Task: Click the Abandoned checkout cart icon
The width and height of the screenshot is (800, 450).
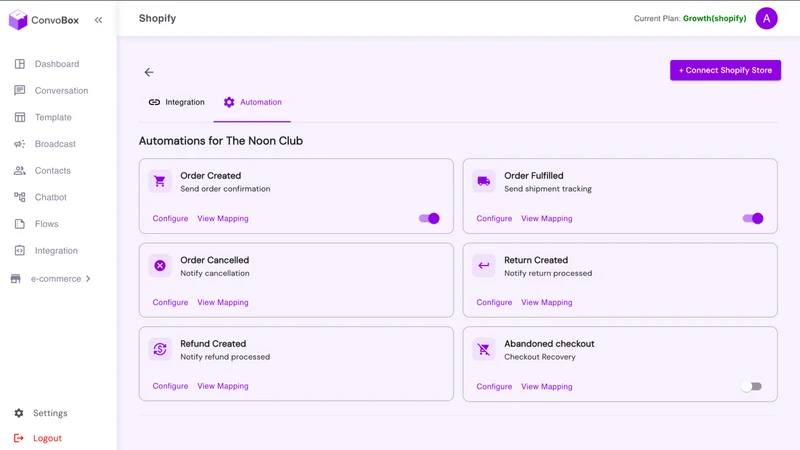Action: 484,349
